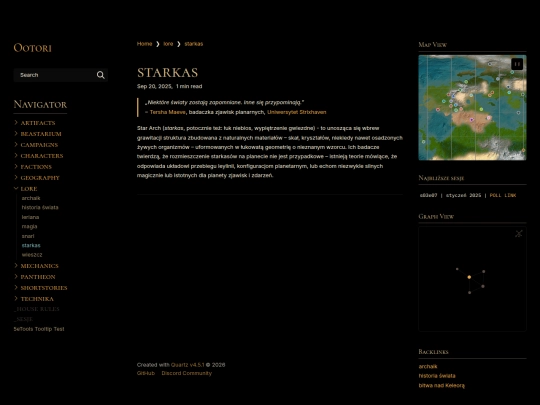Open the global graph view icon

tap(519, 233)
